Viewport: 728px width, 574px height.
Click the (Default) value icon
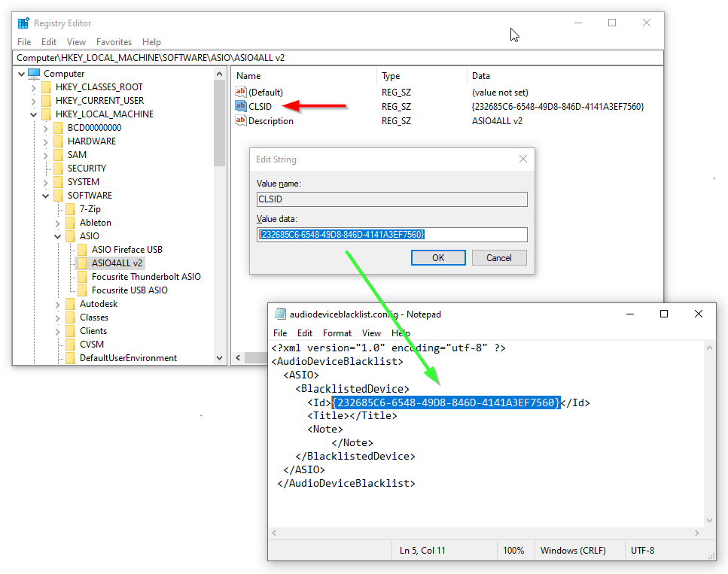pos(241,93)
